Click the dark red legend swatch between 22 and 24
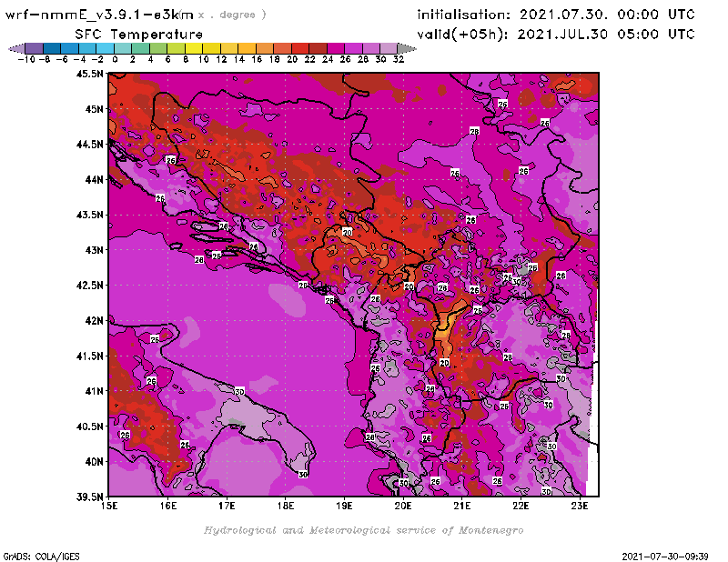The height and width of the screenshot is (562, 728). click(318, 48)
